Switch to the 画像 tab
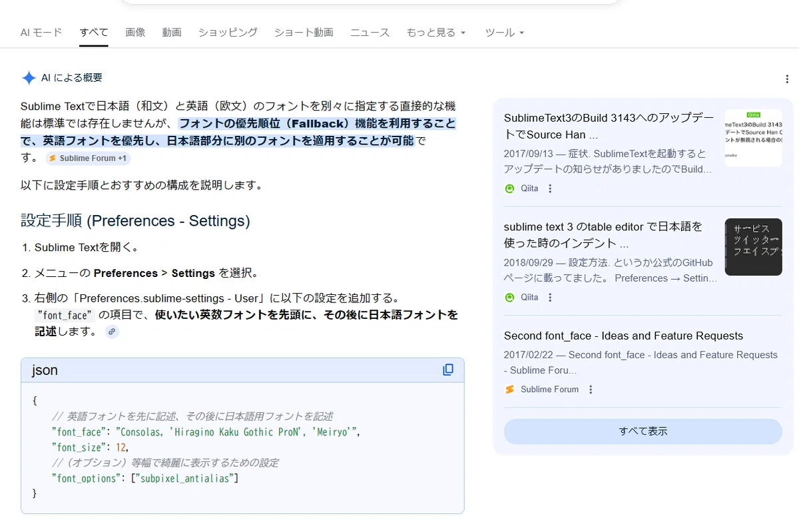Screen dimensions: 799x532 click(135, 32)
